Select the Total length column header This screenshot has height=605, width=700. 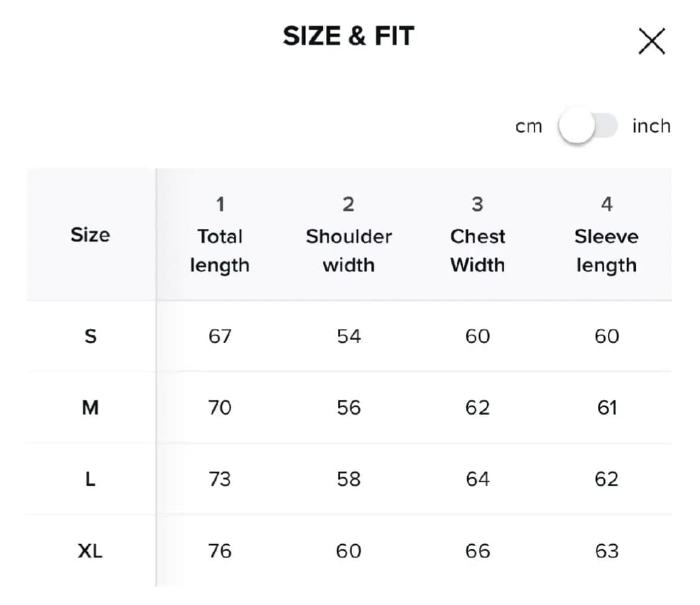(x=220, y=235)
